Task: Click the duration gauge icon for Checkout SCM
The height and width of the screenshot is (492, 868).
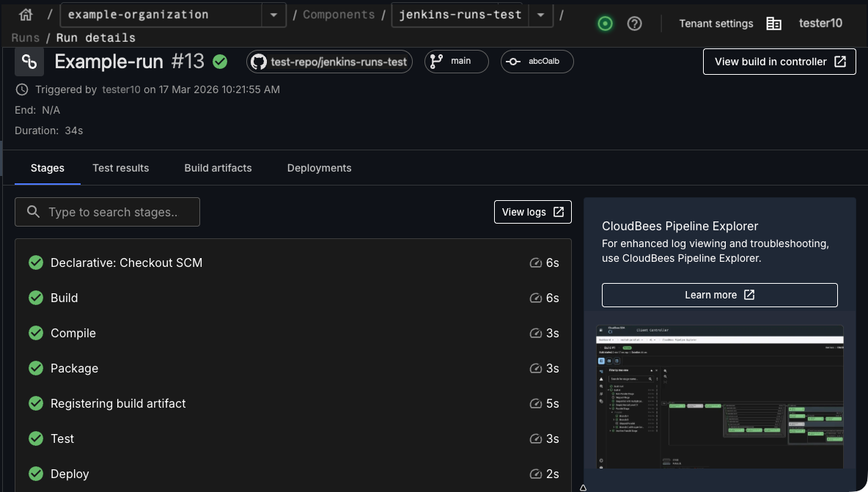Action: (x=535, y=263)
